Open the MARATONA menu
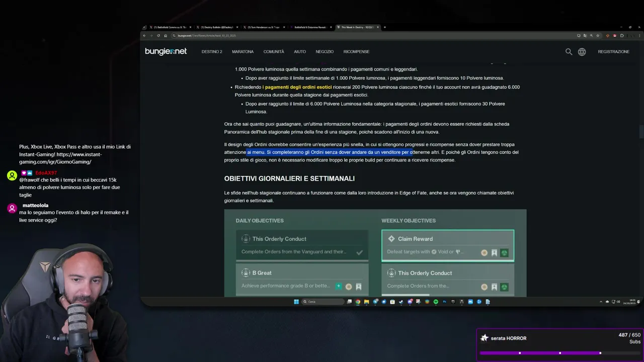 pos(243,52)
